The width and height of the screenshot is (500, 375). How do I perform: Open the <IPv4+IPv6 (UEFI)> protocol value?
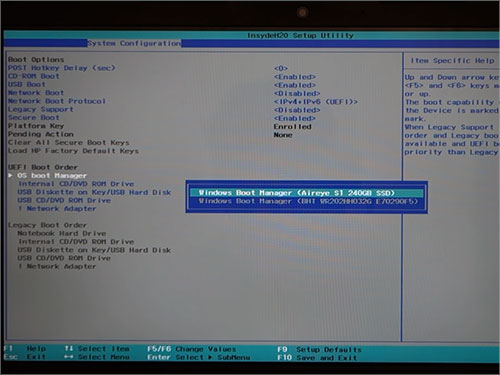click(x=316, y=102)
